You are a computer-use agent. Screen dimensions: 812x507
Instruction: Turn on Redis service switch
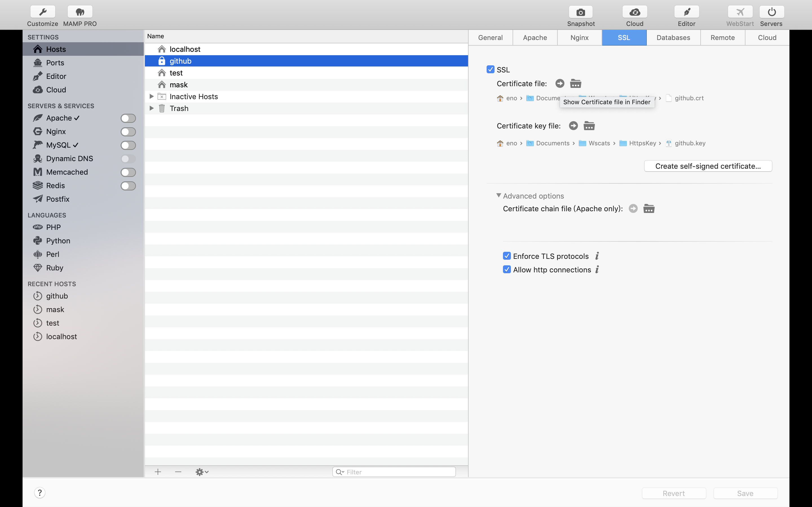coord(128,186)
